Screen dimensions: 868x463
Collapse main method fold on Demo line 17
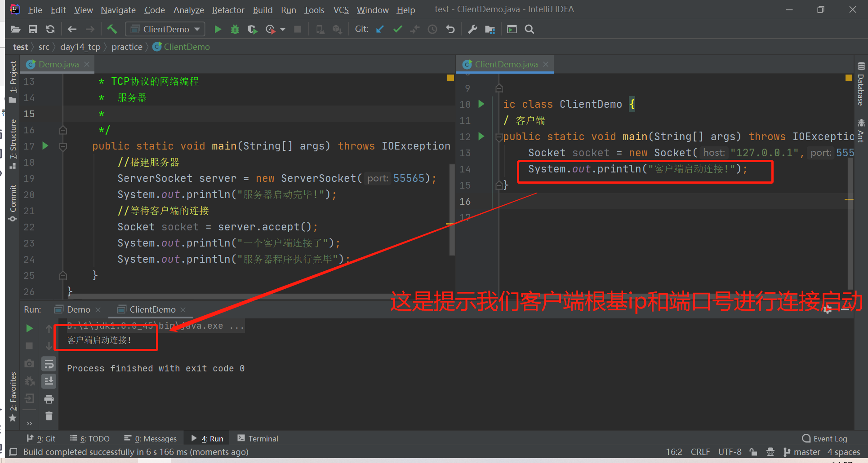(63, 146)
